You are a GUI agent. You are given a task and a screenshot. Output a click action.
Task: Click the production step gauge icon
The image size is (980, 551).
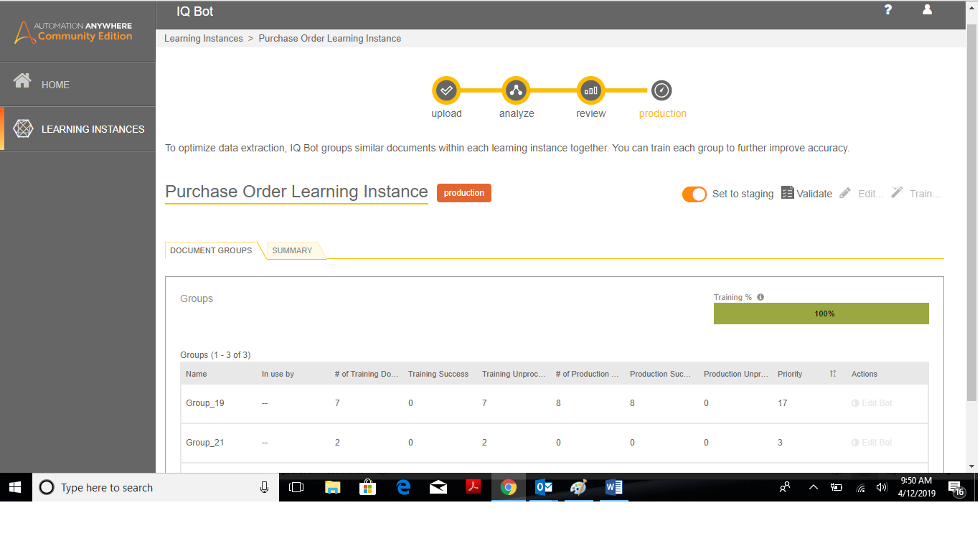[x=661, y=90]
